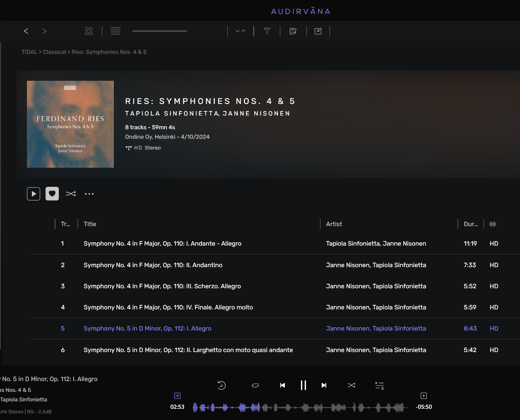Click breadcrumb Ries: Symphonies Nos. 4 & 5

pyautogui.click(x=109, y=52)
